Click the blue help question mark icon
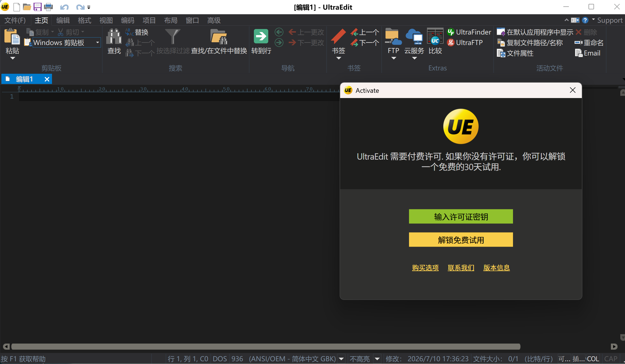Viewport: 625px width, 364px height. (585, 20)
